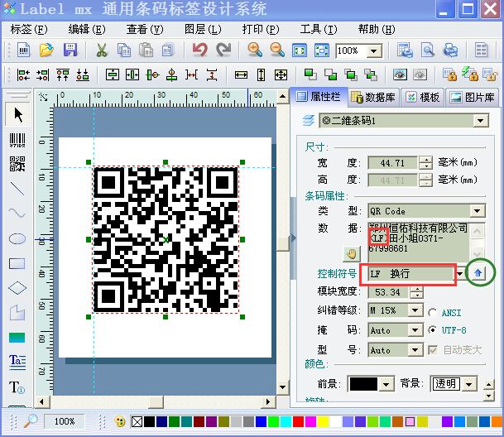Open the 打印(P) menu
504x437 pixels.
tap(261, 30)
